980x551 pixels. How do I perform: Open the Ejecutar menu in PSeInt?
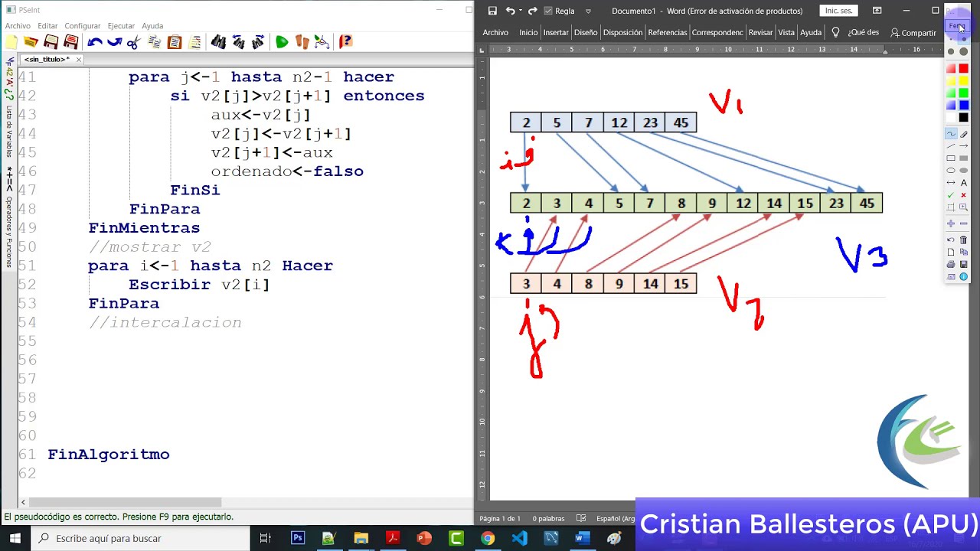coord(121,26)
